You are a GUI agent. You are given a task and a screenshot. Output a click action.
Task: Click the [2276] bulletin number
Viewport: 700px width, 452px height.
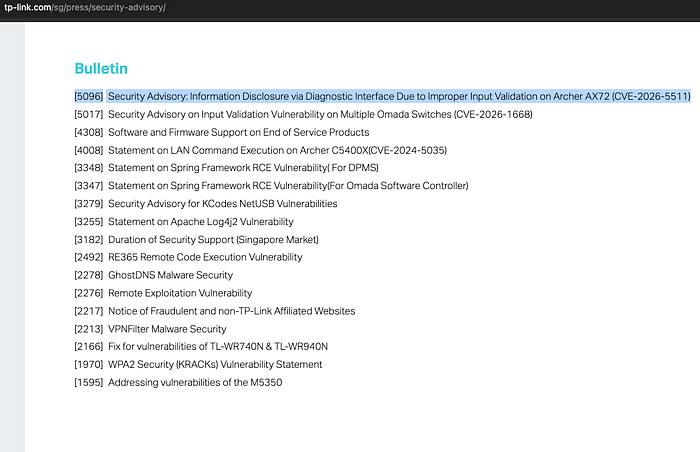point(88,293)
